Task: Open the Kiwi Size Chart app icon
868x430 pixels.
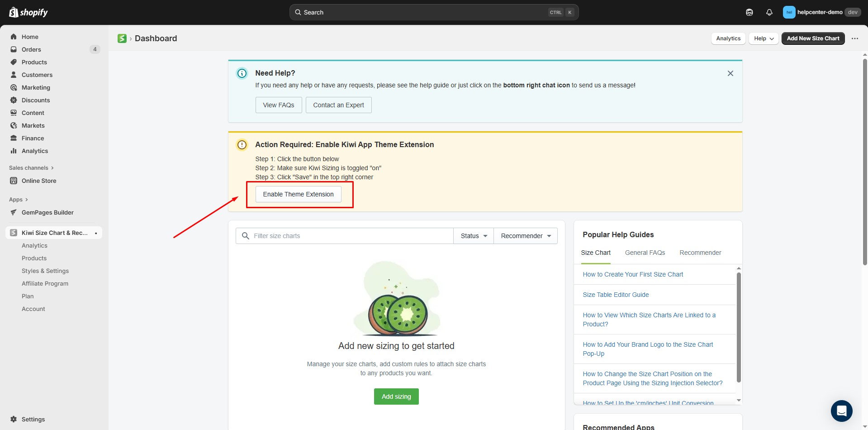Action: tap(14, 233)
